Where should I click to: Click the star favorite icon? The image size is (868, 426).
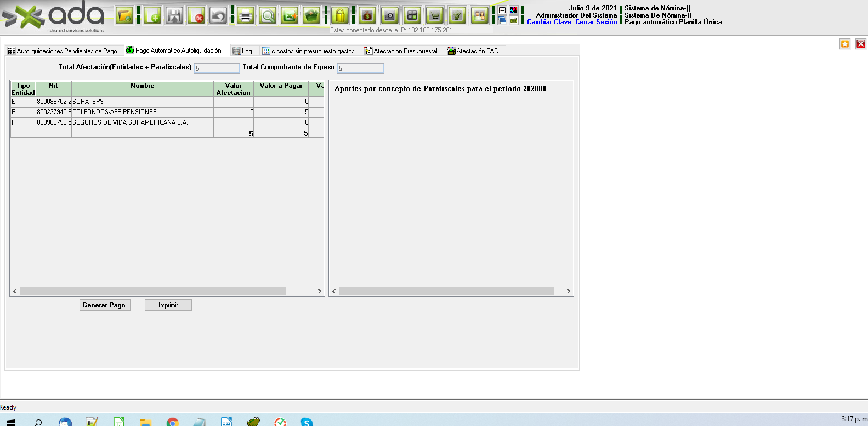pos(845,44)
